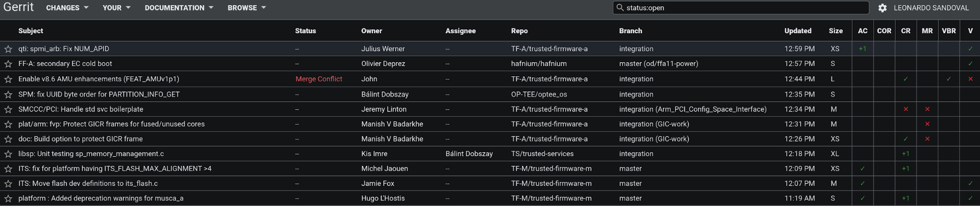Viewport: 980px width, 206px height.
Task: Star the libsp Unit testing change
Action: tap(8, 154)
